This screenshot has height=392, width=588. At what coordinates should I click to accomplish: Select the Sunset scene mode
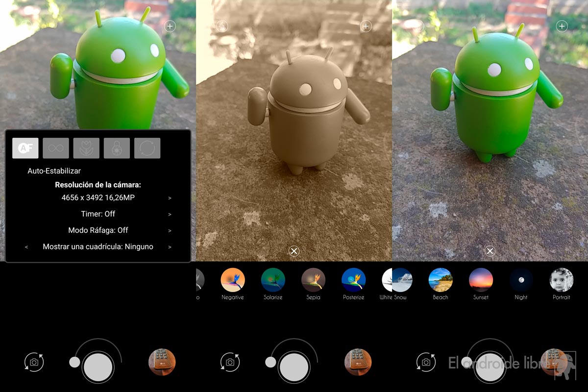[x=481, y=280]
